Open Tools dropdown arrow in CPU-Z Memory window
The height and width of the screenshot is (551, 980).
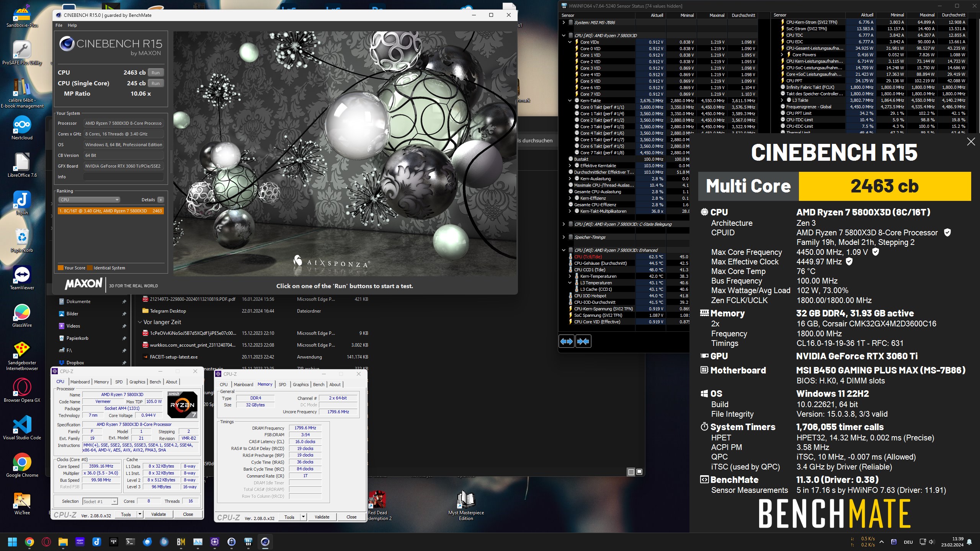coord(303,517)
